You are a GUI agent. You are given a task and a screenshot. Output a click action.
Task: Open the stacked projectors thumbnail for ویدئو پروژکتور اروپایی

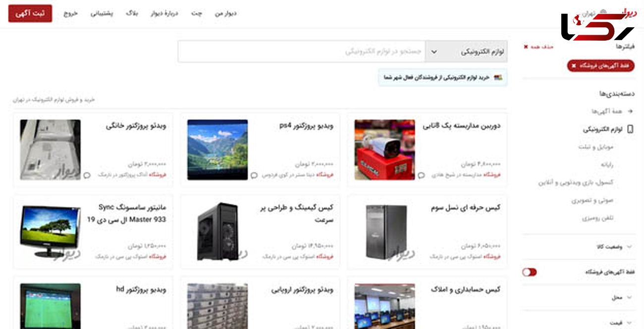pos(217,306)
